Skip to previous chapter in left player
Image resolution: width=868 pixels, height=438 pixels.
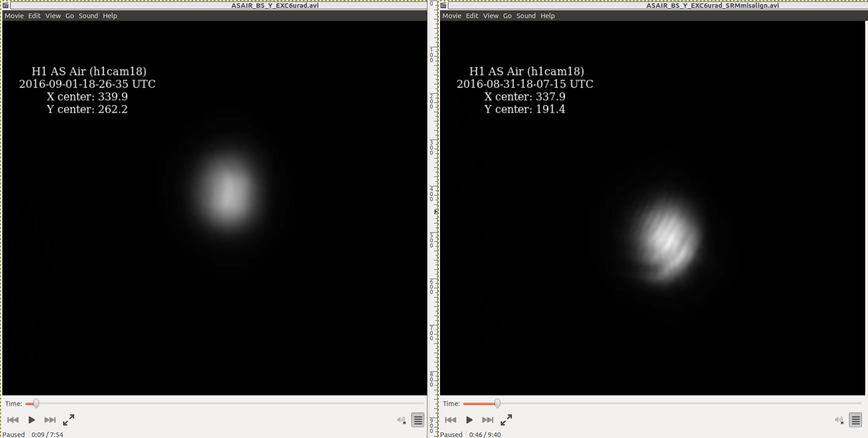click(x=13, y=420)
